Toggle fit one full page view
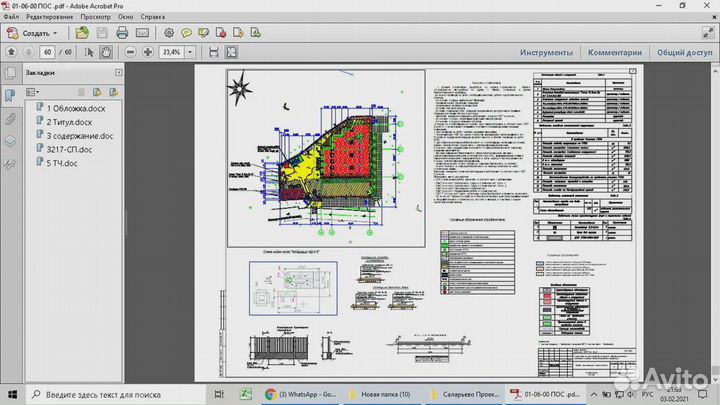This screenshot has width=720, height=405. 231,52
